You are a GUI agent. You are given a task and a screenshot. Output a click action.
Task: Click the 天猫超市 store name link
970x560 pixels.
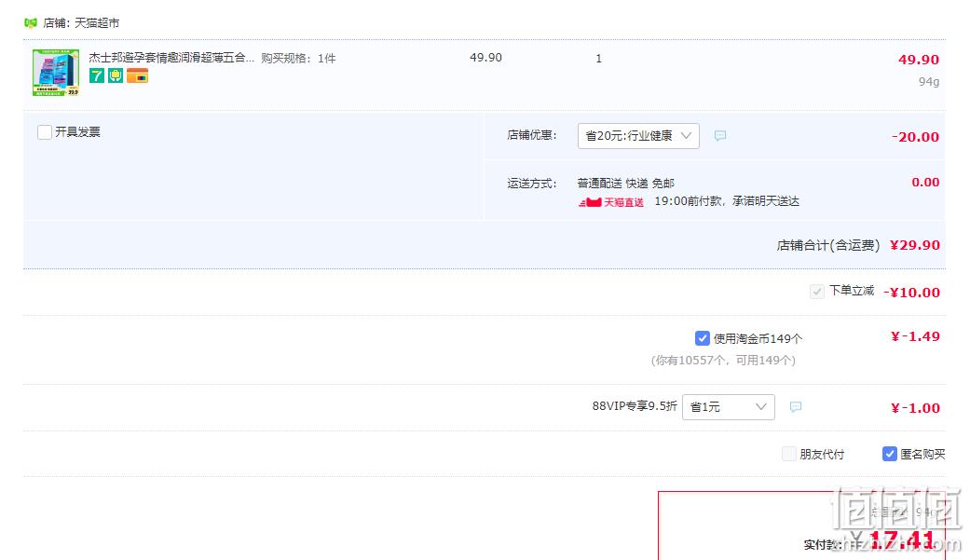click(97, 23)
